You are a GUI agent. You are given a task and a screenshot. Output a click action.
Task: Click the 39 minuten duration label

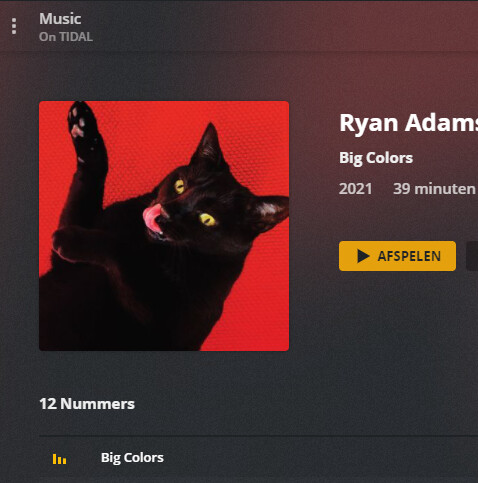tap(434, 189)
